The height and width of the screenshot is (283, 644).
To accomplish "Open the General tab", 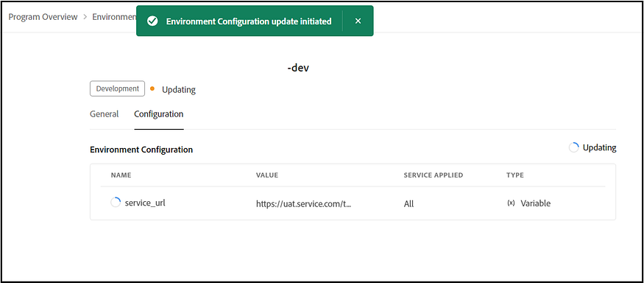I will (x=105, y=114).
